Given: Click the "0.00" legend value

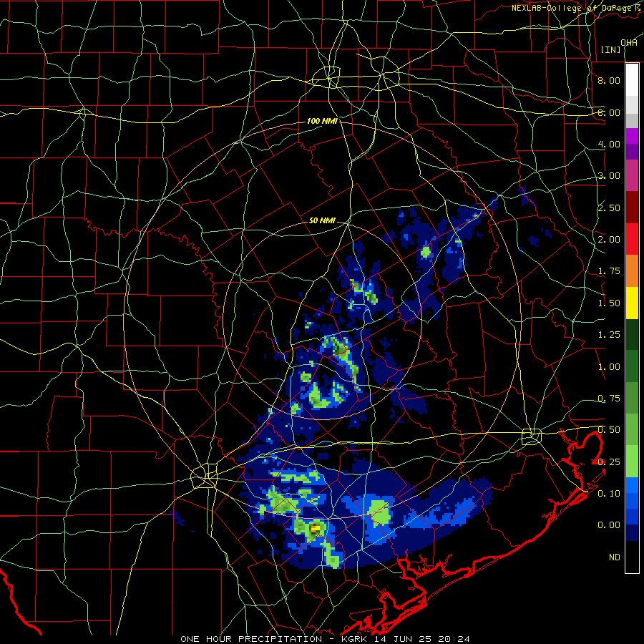Looking at the screenshot, I should pyautogui.click(x=609, y=525).
